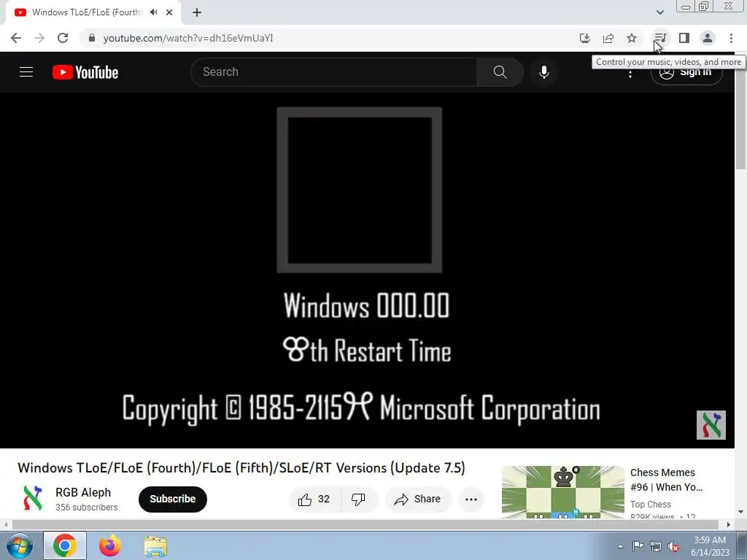This screenshot has width=747, height=560.
Task: Launch Firefox from the taskbar
Action: pos(110,545)
